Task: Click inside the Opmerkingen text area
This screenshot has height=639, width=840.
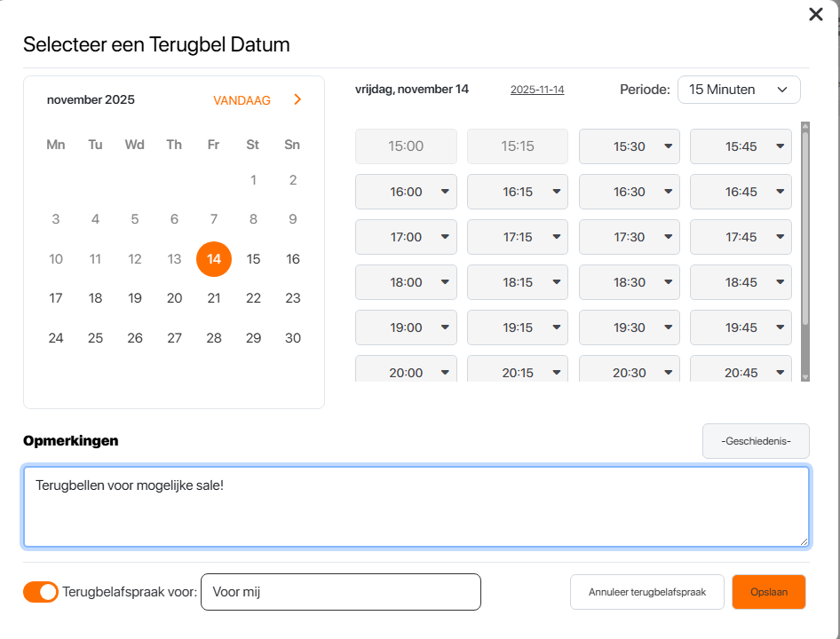Action: pyautogui.click(x=417, y=506)
